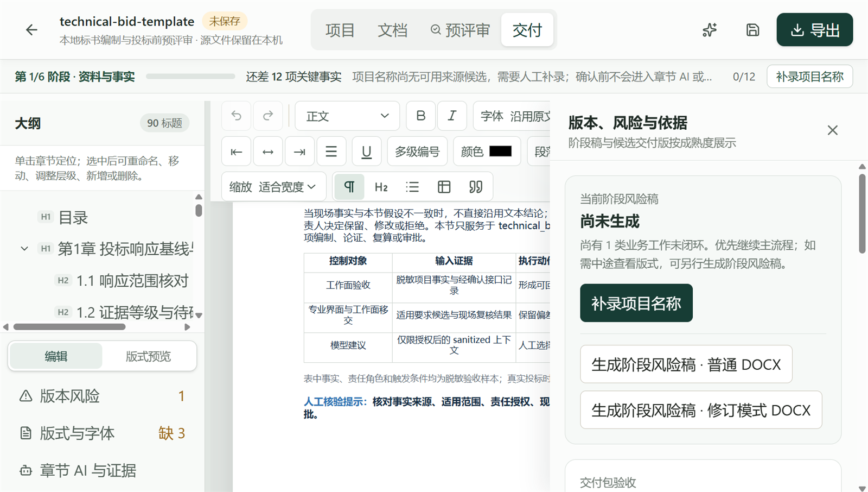Image resolution: width=868 pixels, height=492 pixels.
Task: Click 补录项目名称 in the stage bar
Action: click(x=809, y=77)
